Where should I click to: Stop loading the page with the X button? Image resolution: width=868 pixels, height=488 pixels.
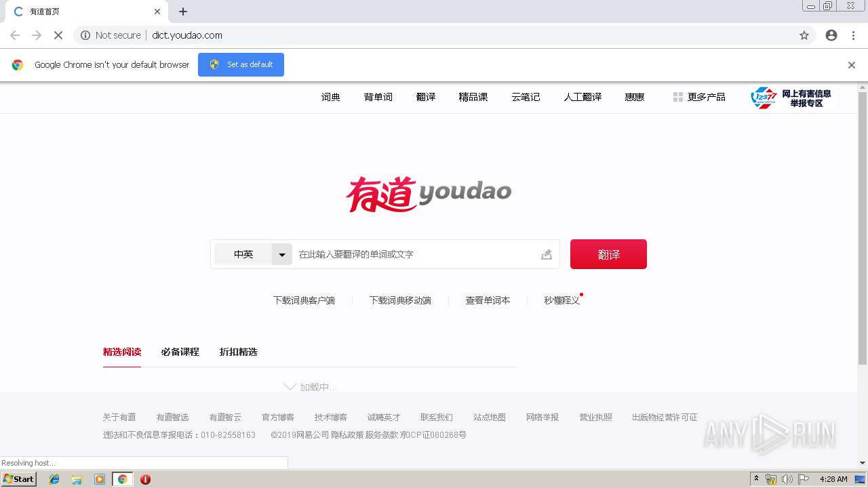tap(58, 35)
